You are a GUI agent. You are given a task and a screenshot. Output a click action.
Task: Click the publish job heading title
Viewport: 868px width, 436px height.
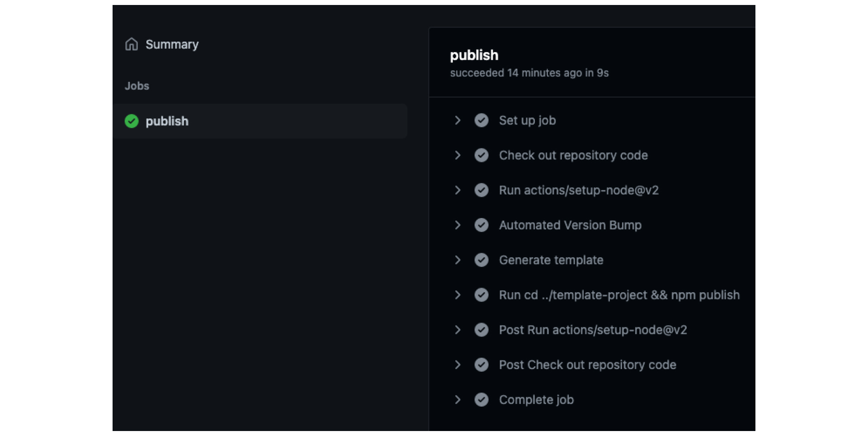point(474,55)
